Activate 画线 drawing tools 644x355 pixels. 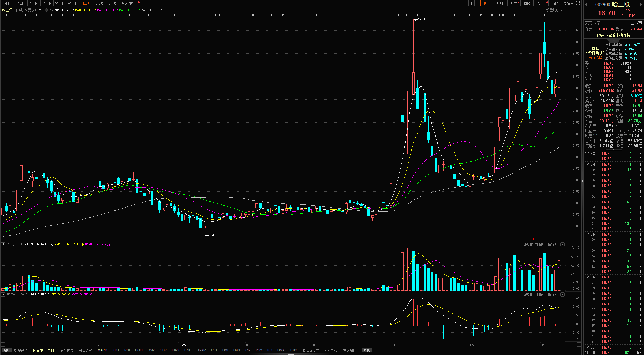pyautogui.click(x=527, y=3)
